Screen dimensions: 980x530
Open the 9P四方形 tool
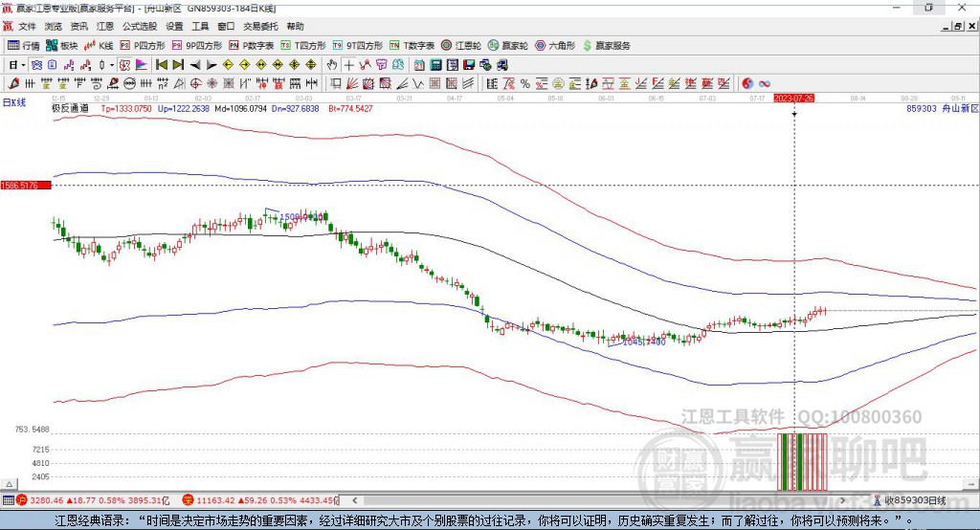click(197, 46)
